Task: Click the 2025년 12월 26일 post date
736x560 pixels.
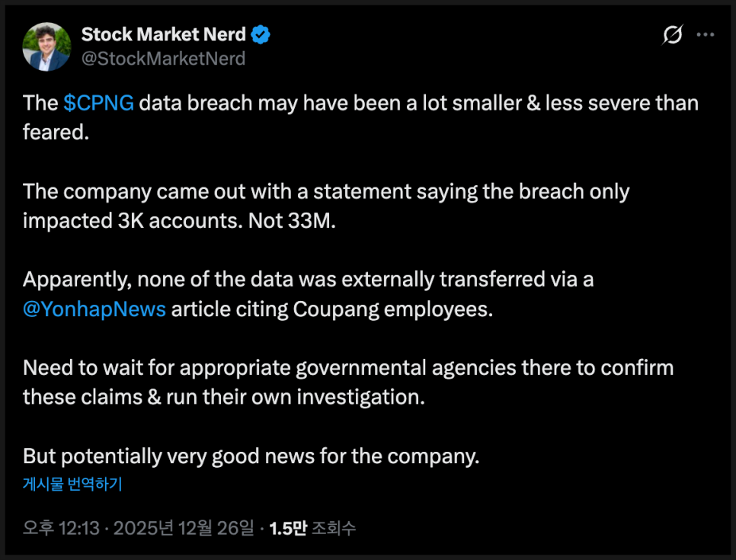Action: (x=184, y=527)
